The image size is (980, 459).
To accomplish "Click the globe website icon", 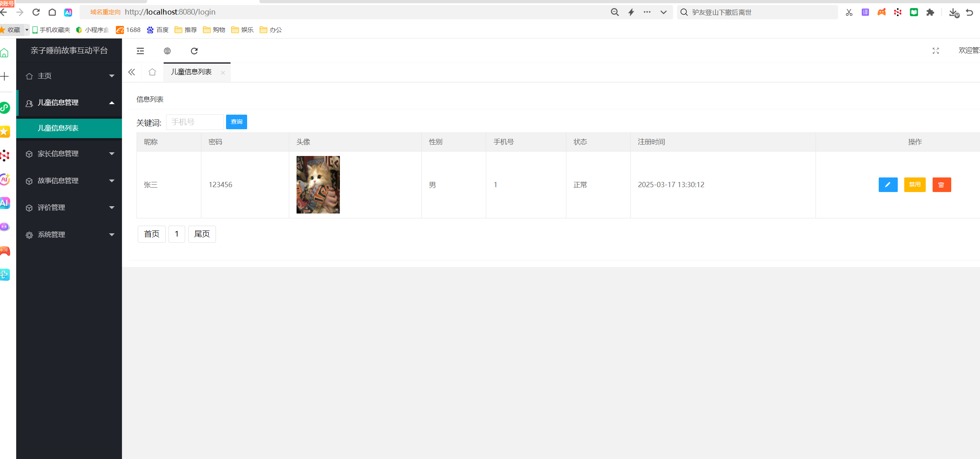I will point(167,51).
